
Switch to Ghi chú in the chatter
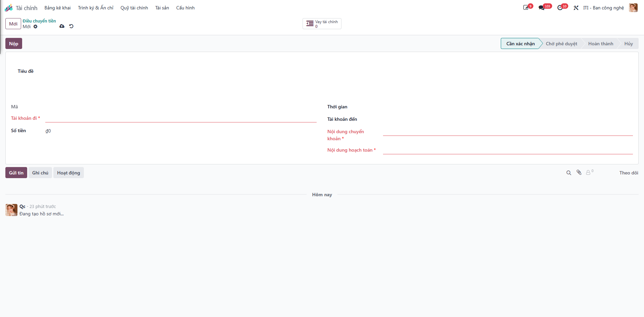[40, 173]
